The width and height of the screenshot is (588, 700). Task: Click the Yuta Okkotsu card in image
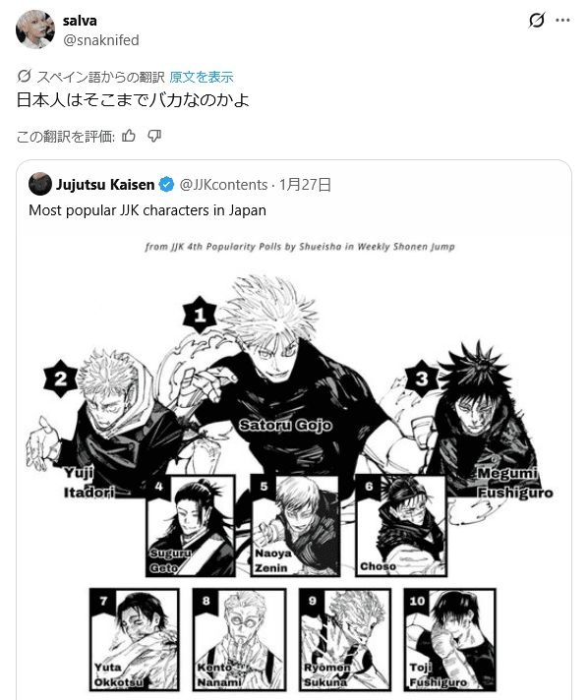pos(135,639)
